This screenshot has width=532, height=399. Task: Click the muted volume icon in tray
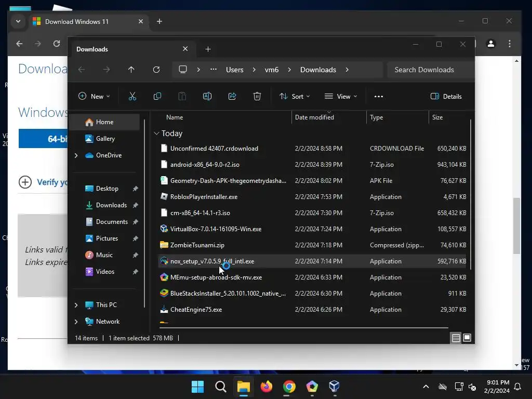[472, 387]
